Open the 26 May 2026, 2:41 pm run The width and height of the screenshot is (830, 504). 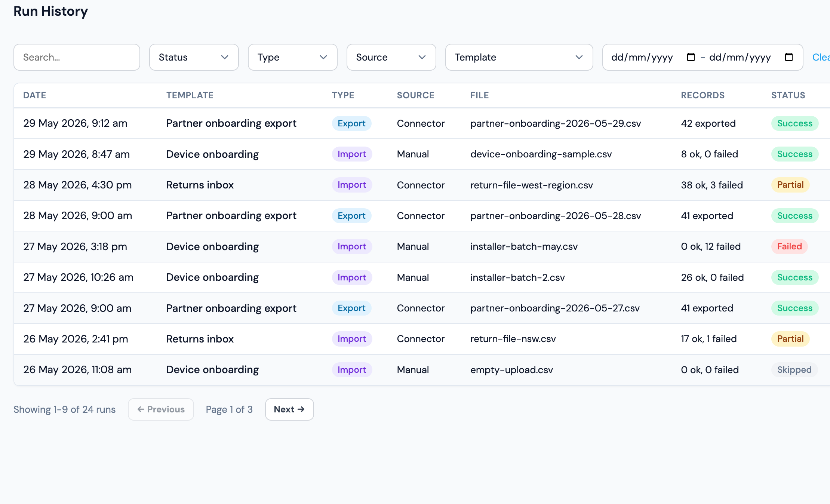pos(422,339)
